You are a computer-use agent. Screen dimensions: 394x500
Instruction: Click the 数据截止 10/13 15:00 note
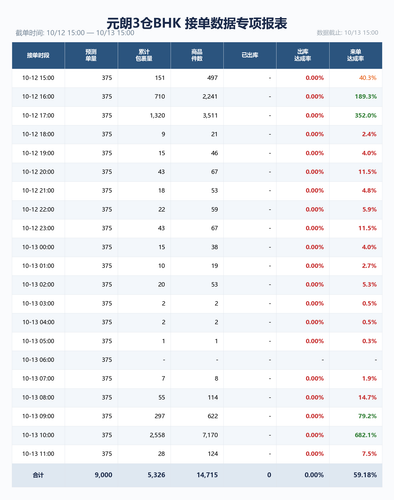tap(347, 33)
